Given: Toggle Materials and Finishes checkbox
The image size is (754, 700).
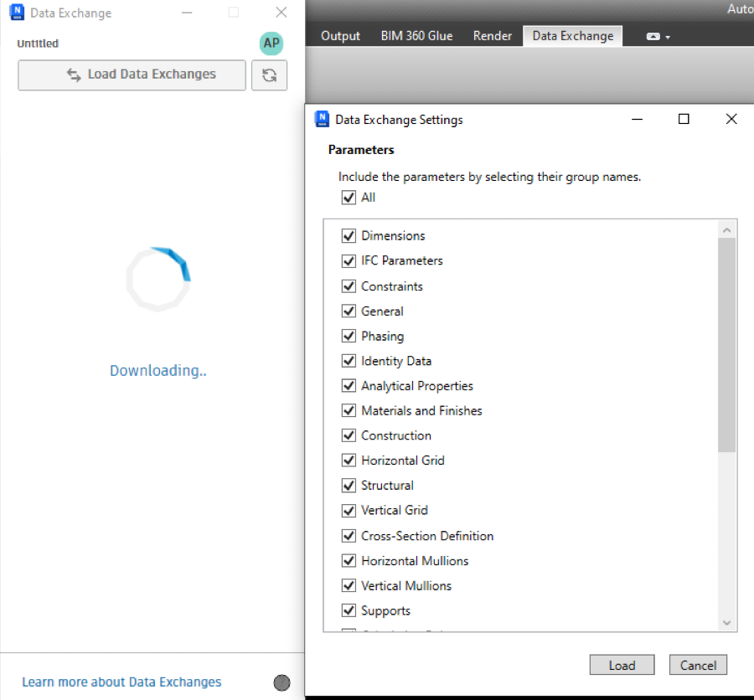Looking at the screenshot, I should pyautogui.click(x=349, y=410).
